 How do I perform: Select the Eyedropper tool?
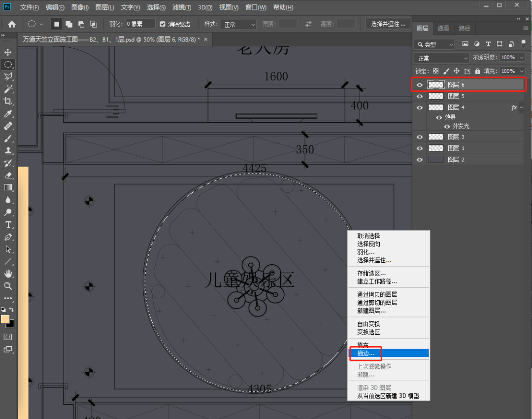(8, 114)
